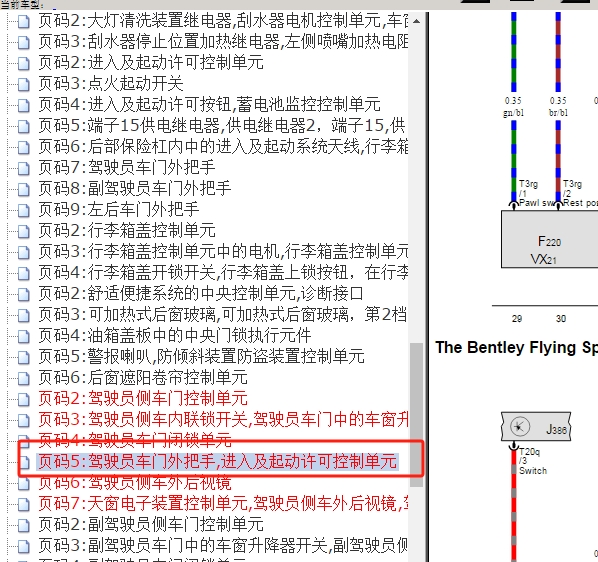Select 页码9:左后车门外把手

tap(119, 209)
